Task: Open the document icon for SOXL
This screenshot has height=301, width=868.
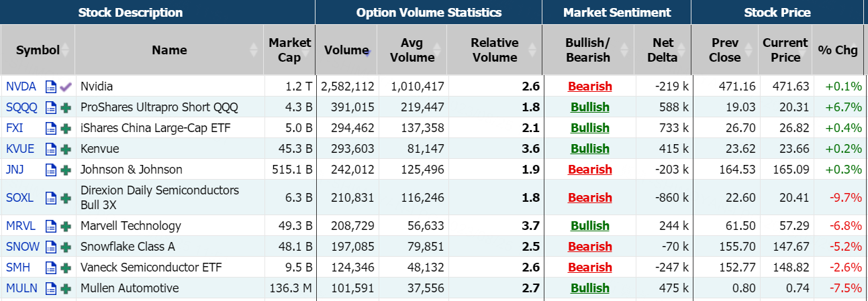Action: (50, 198)
